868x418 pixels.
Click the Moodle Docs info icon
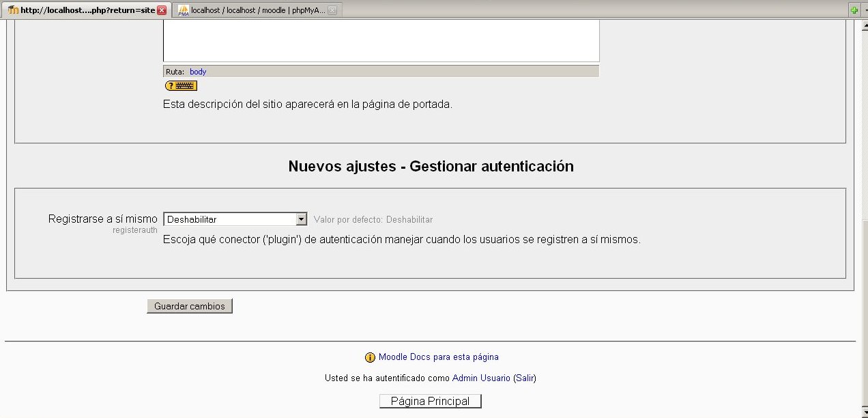pos(370,357)
